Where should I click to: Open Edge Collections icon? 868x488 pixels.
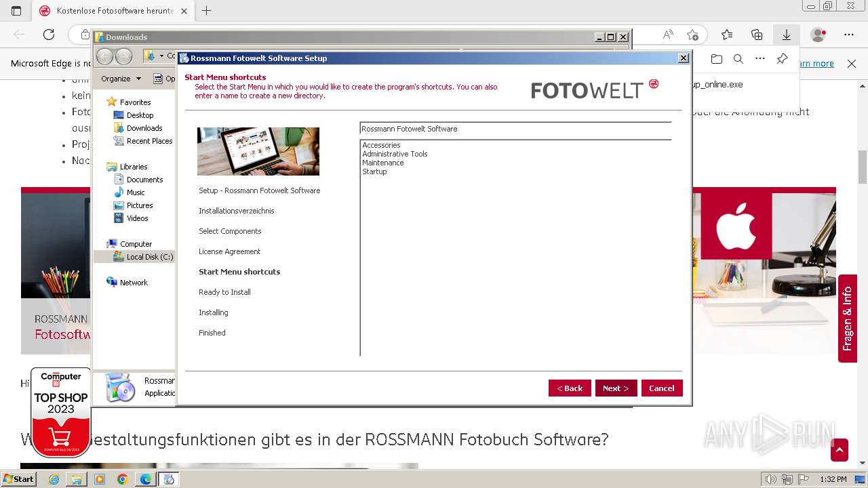[x=757, y=35]
